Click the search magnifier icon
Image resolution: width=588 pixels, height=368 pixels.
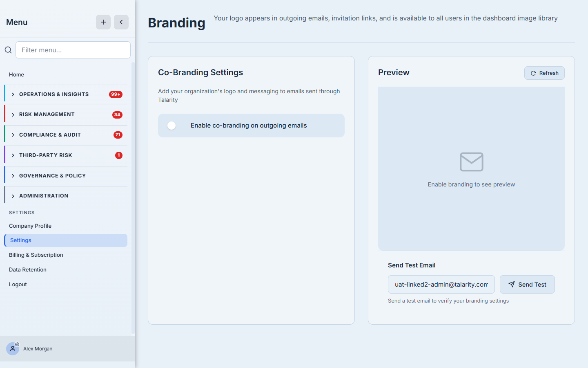click(x=8, y=50)
